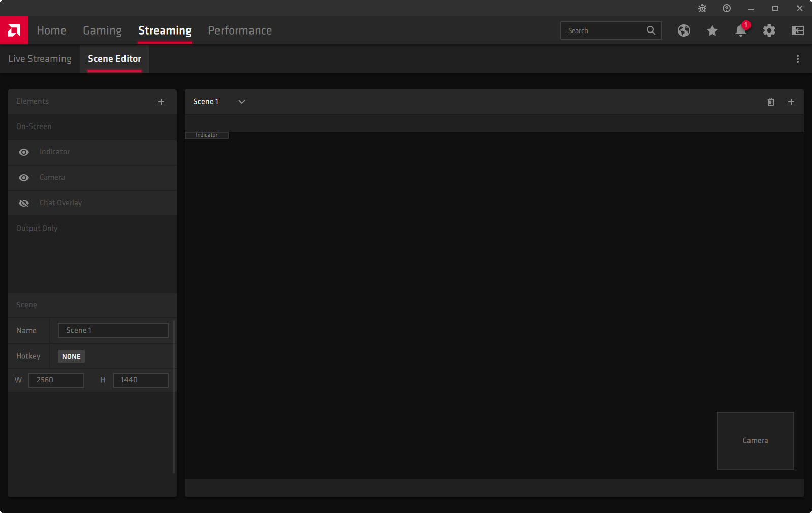Toggle the sidebar panel icon
Screen dimensions: 812x513
coord(798,30)
